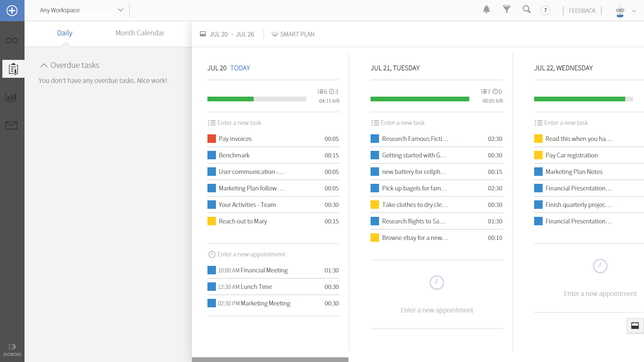Click the blue plus add button
The image size is (644, 362).
12,10
